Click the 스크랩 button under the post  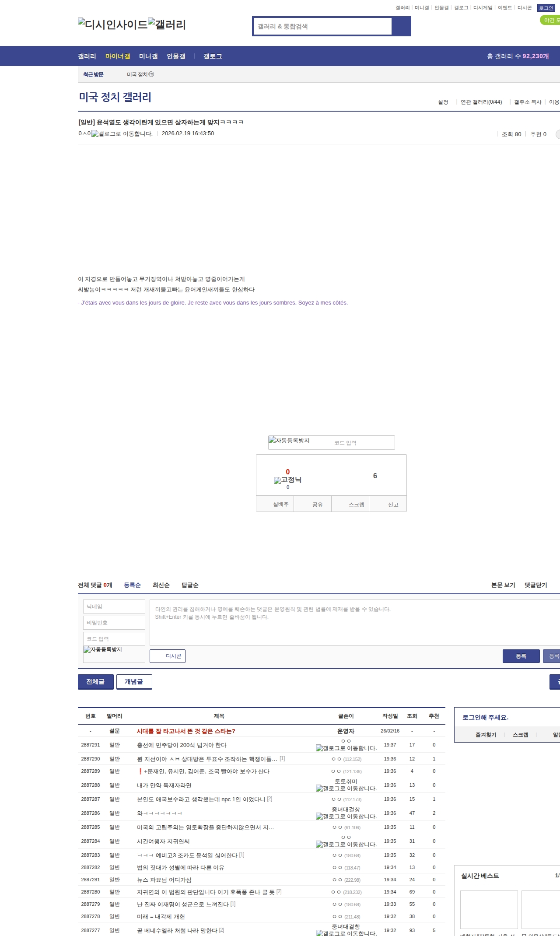pyautogui.click(x=350, y=504)
